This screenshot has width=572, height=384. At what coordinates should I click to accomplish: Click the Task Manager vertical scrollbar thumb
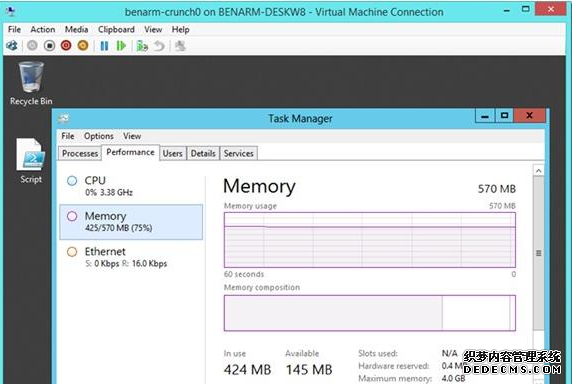pyautogui.click(x=538, y=253)
